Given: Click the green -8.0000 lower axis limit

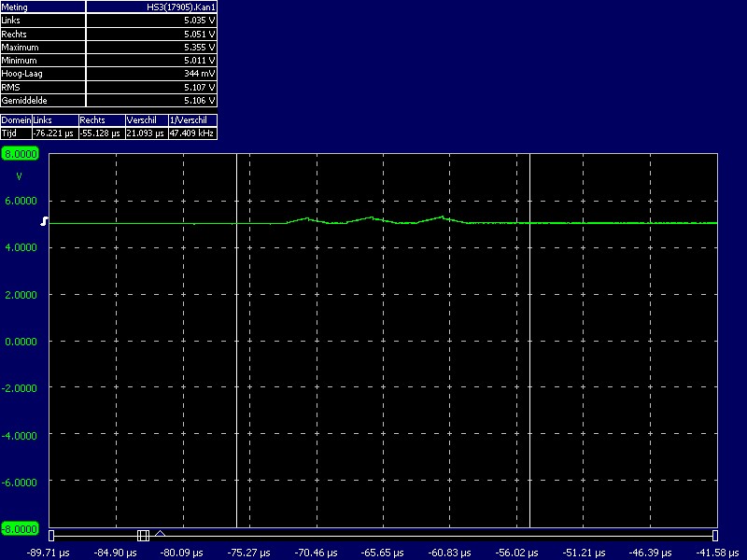Looking at the screenshot, I should click(21, 529).
